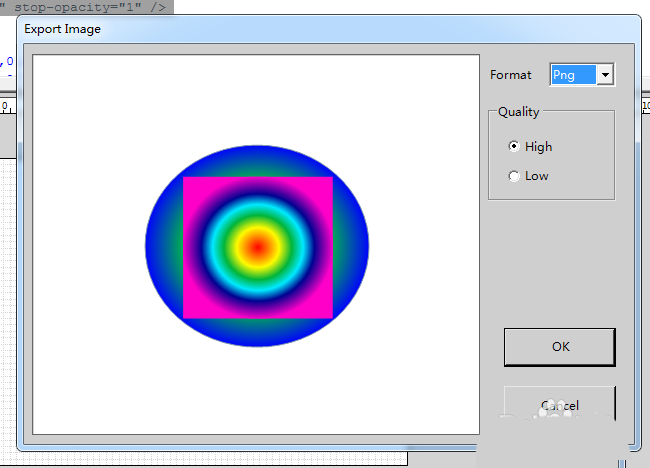Click the Quality group label
Screen dimensions: 650x468
pyautogui.click(x=519, y=112)
